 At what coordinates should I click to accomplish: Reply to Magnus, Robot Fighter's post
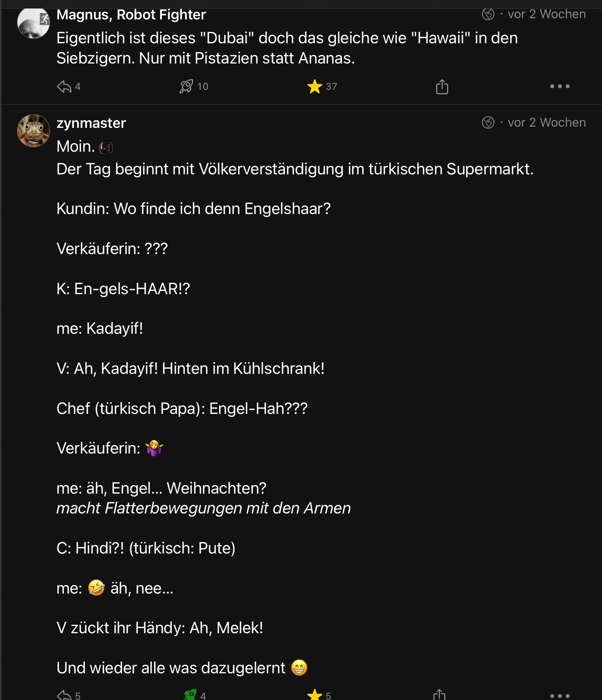tap(64, 87)
